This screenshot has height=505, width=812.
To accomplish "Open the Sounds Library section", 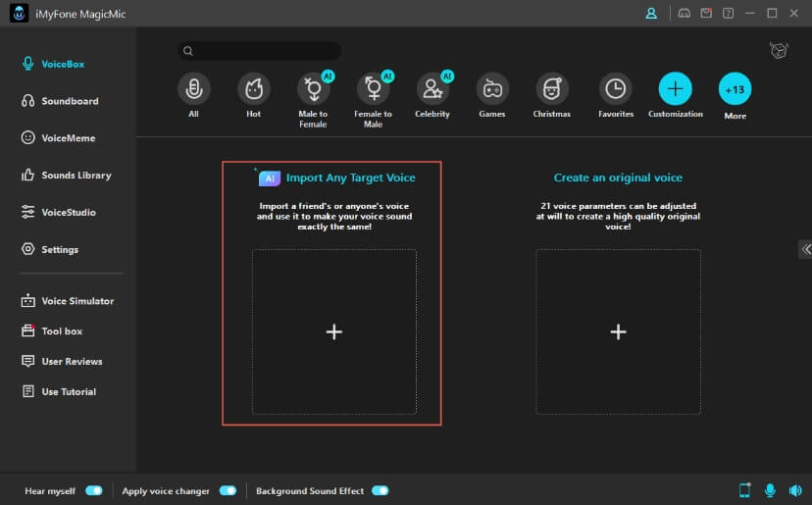I will click(66, 176).
